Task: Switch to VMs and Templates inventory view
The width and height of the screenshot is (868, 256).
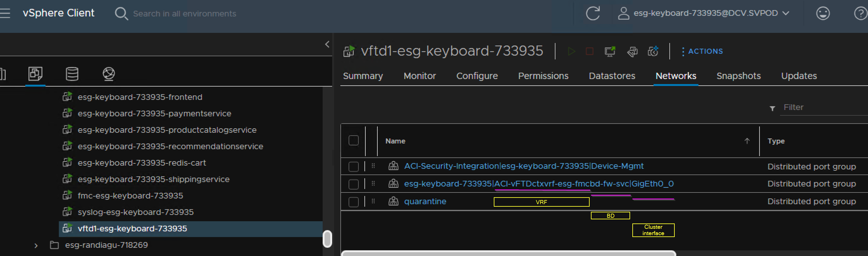Action: (x=35, y=73)
